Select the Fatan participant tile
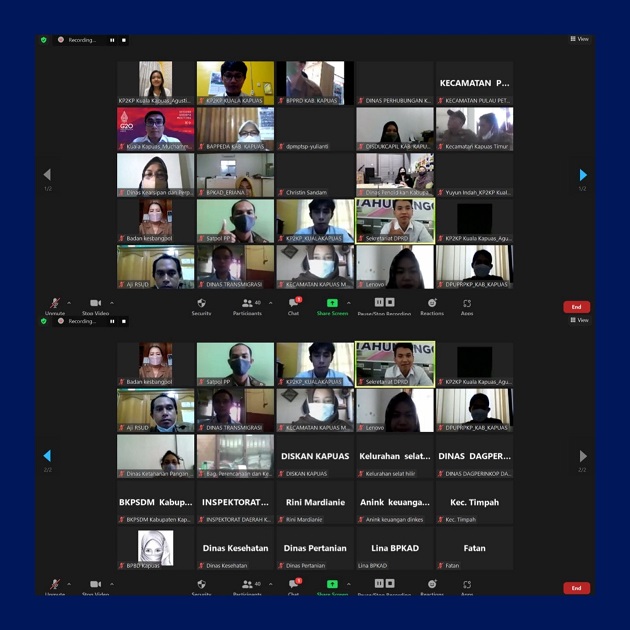The height and width of the screenshot is (630, 630). tap(474, 550)
